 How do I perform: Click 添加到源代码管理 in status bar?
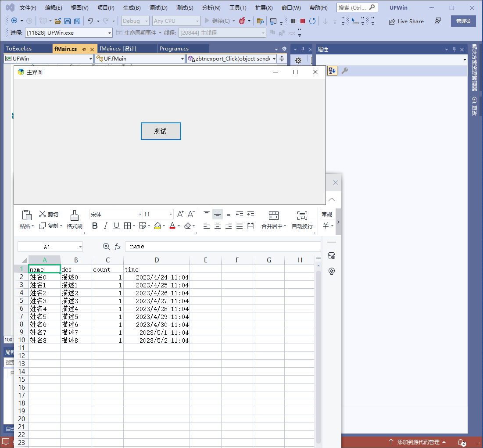tap(417, 442)
